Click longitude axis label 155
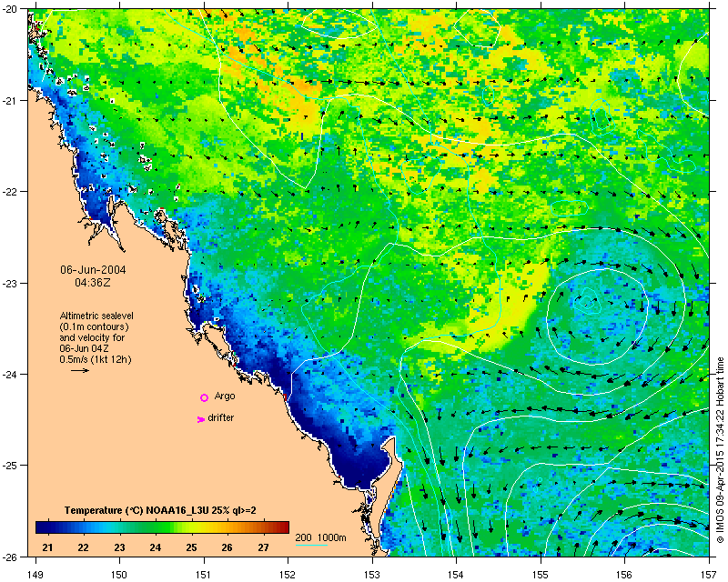The width and height of the screenshot is (728, 582). [x=541, y=575]
